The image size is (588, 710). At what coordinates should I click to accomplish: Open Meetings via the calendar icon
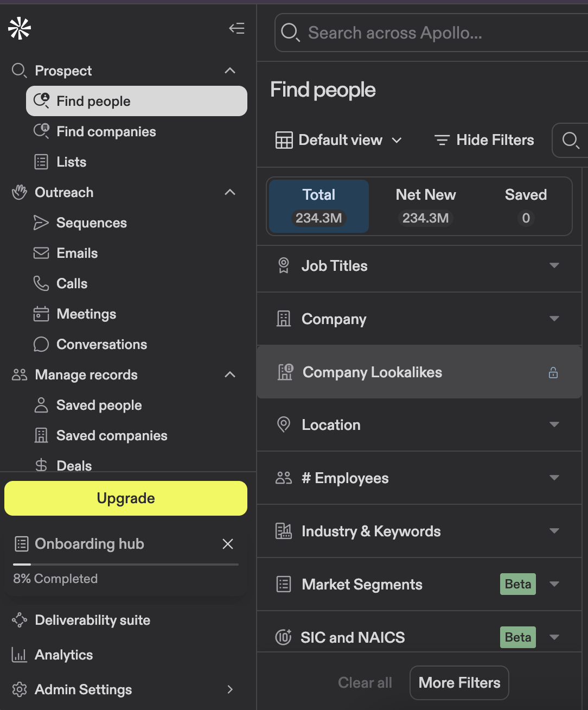point(41,314)
